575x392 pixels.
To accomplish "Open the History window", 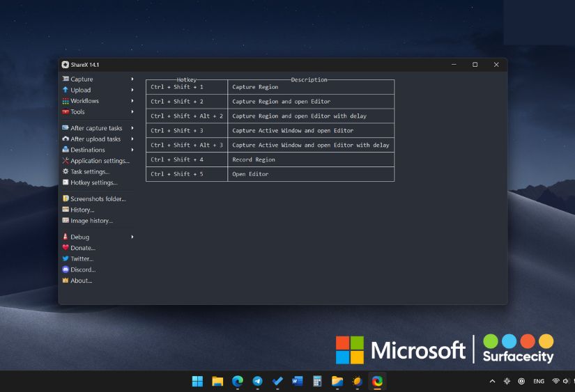I will click(x=82, y=210).
